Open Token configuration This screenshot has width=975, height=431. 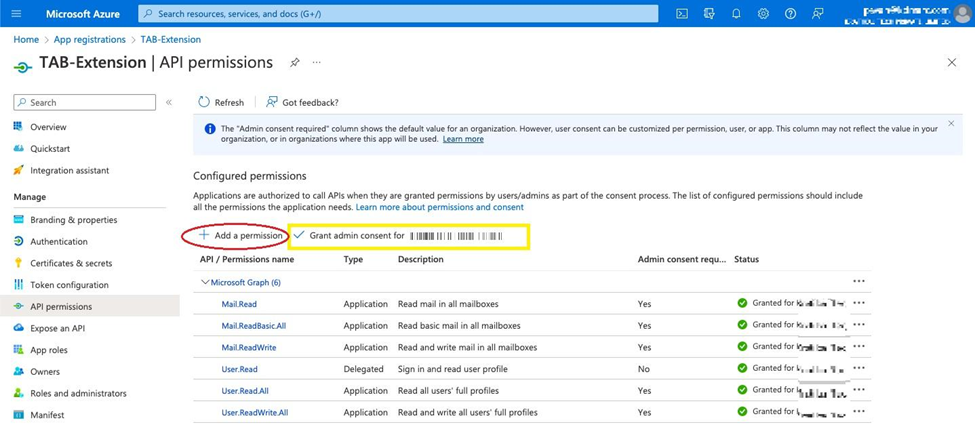pyautogui.click(x=69, y=285)
